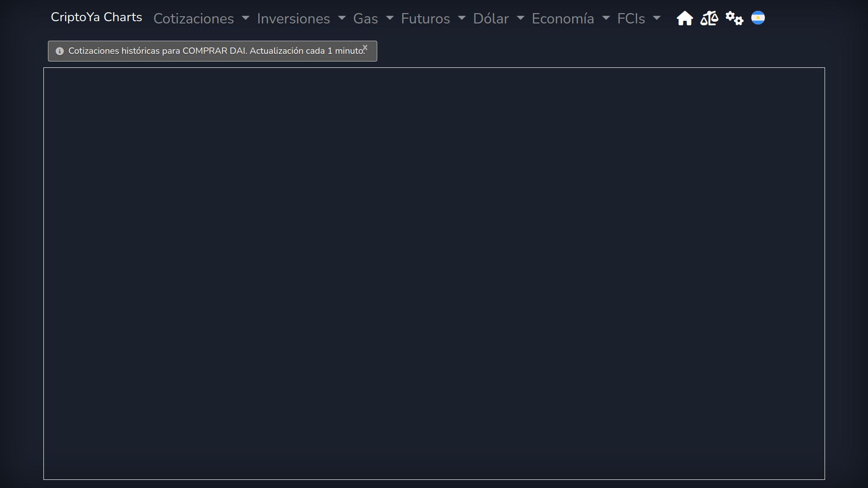
Task: Expand the dropdown arrow beside FCIs
Action: [x=657, y=18]
